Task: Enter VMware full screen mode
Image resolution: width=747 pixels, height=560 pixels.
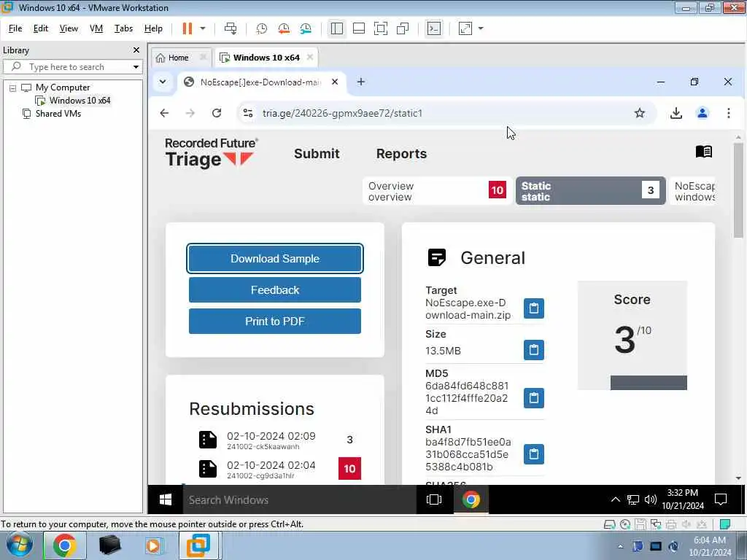Action: [381, 28]
